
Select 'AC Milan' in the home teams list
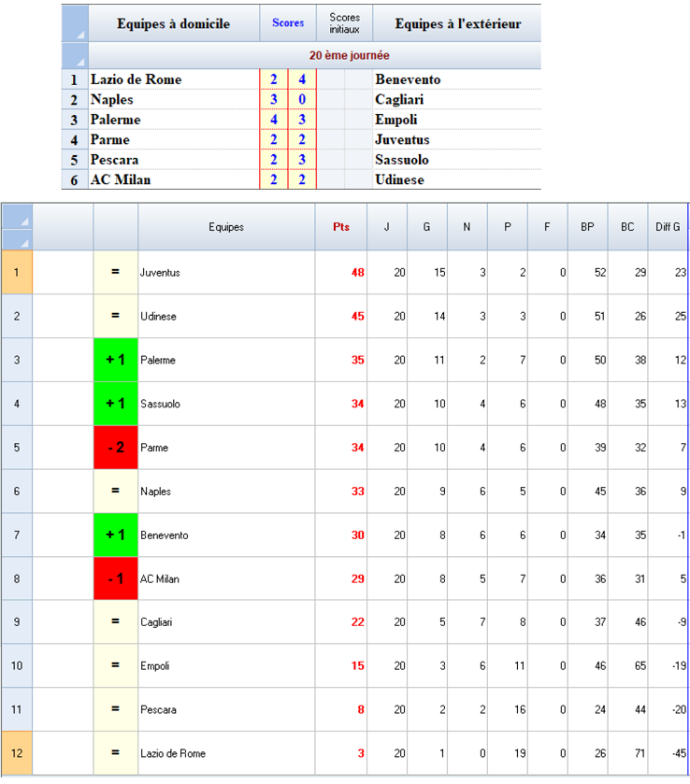(174, 179)
